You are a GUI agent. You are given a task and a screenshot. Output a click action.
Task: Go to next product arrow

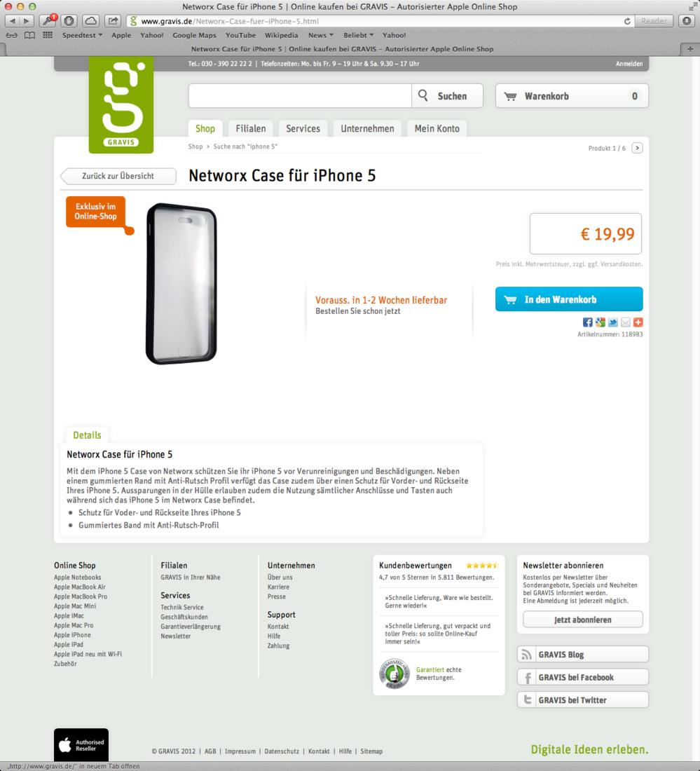(x=637, y=148)
